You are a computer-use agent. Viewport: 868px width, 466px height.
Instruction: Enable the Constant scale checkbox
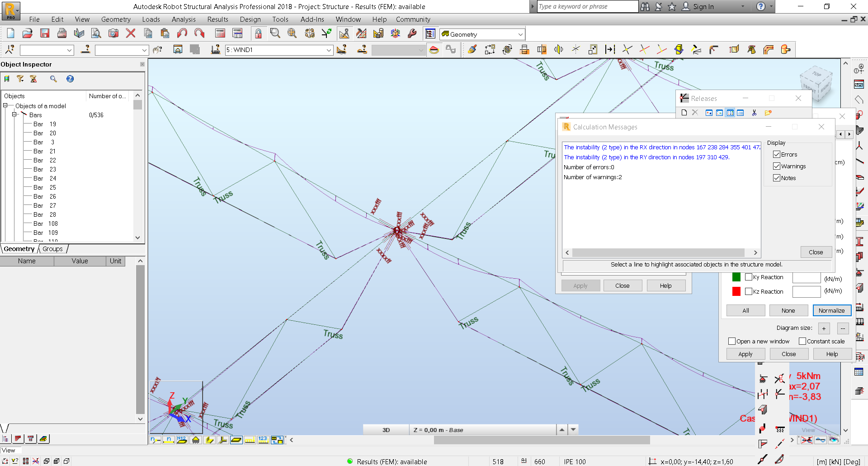click(x=802, y=341)
